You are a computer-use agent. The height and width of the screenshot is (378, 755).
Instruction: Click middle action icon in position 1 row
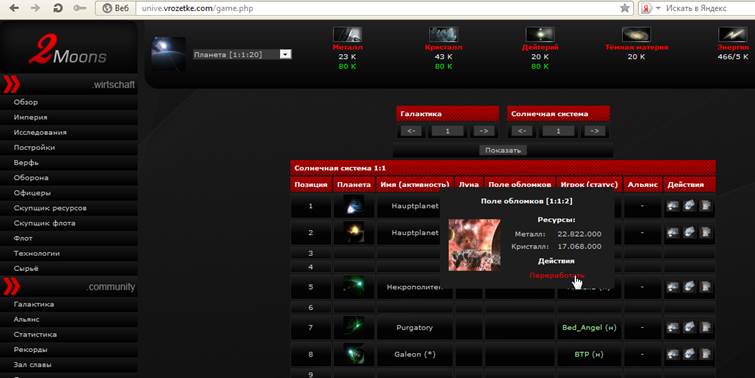689,206
